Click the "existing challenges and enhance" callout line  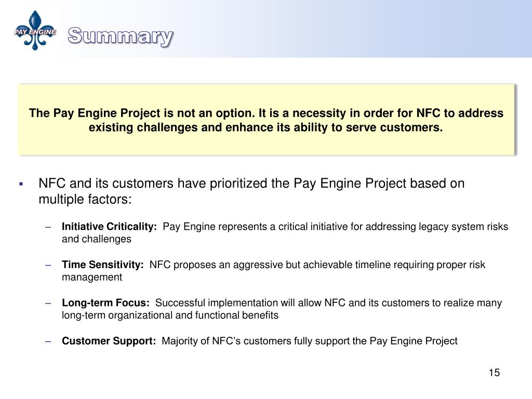pyautogui.click(x=266, y=128)
